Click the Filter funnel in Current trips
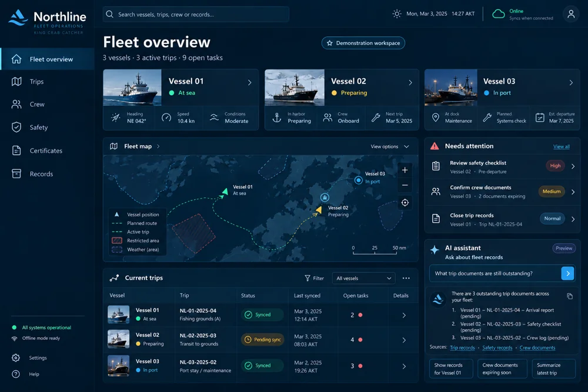This screenshot has height=392, width=588. click(x=308, y=278)
